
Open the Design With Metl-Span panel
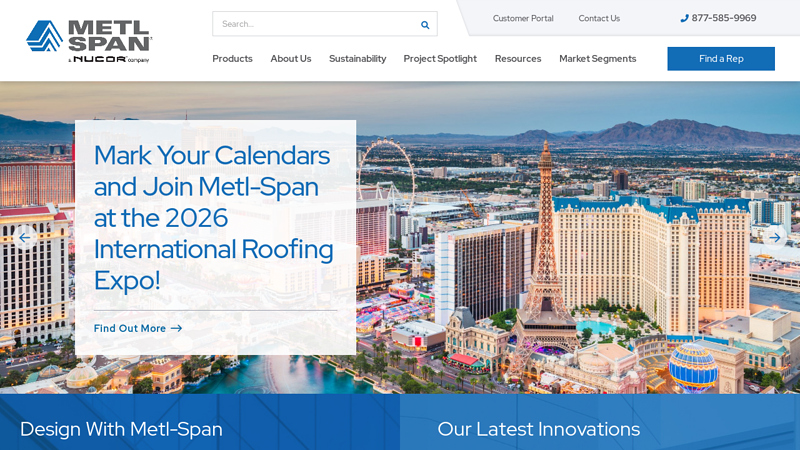pyautogui.click(x=121, y=429)
